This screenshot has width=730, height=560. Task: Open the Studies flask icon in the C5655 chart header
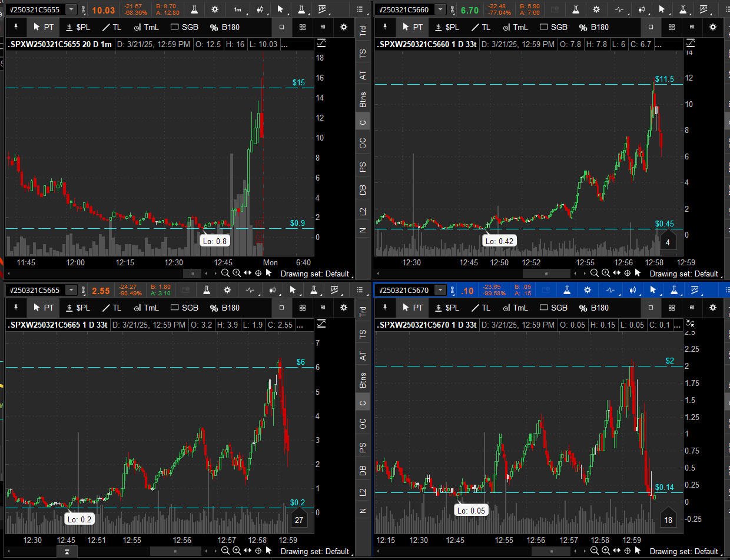pos(195,9)
